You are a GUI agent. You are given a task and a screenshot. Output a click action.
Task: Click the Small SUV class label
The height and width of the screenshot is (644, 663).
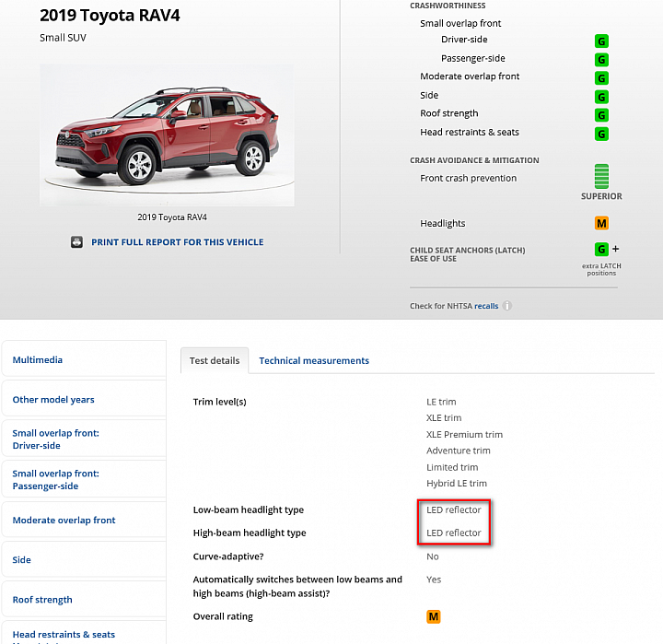(x=63, y=38)
